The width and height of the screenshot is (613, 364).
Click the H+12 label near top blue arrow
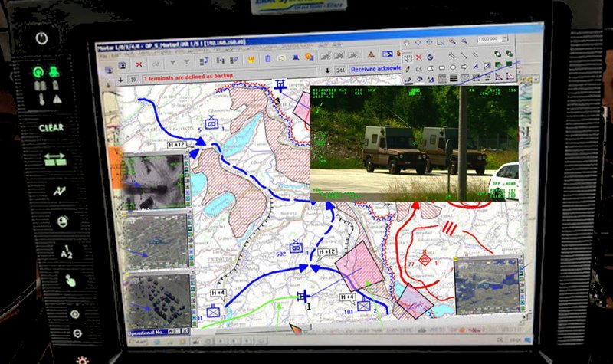click(x=177, y=145)
